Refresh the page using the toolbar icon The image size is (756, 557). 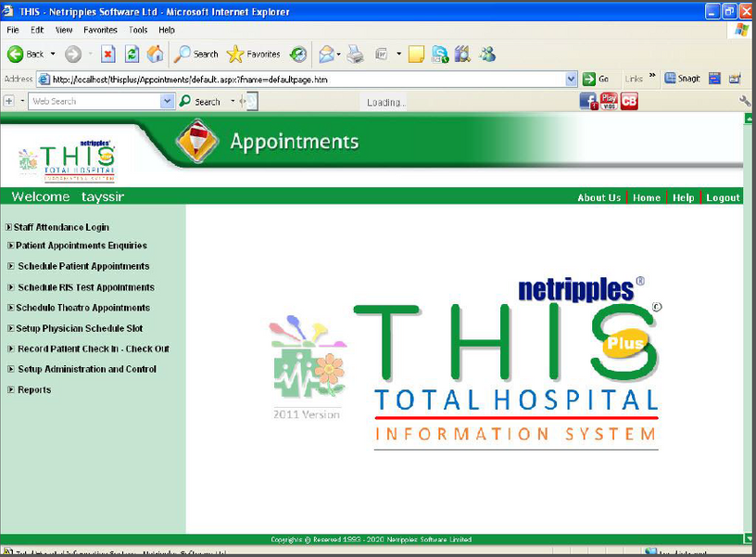click(132, 54)
